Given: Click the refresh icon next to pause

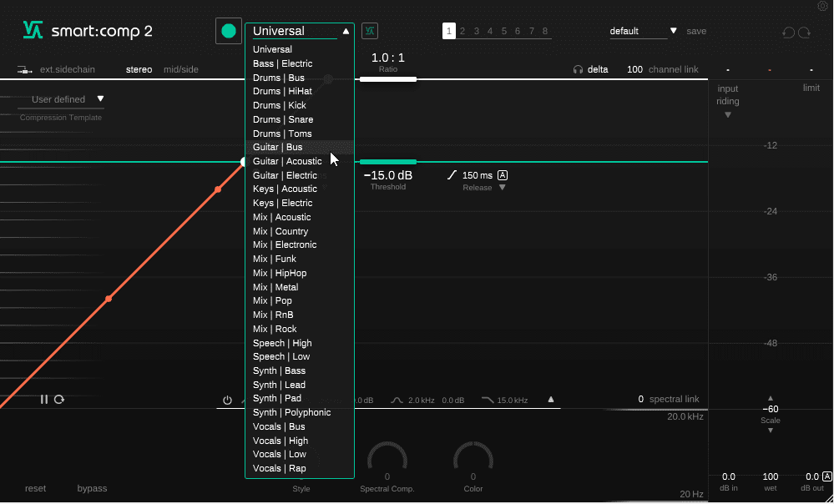Looking at the screenshot, I should tap(59, 400).
